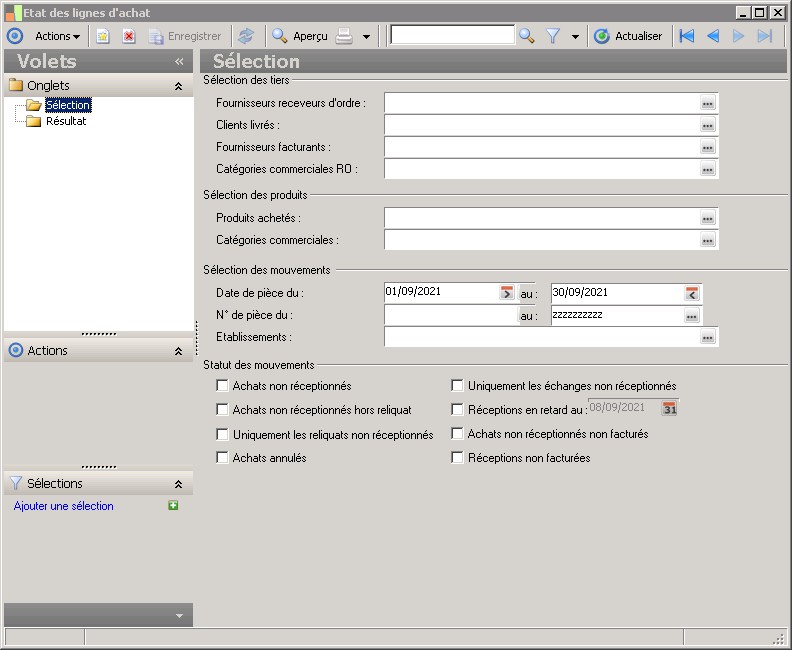The height and width of the screenshot is (650, 792).
Task: Click the Ajouter une sélection link
Action: pos(64,506)
